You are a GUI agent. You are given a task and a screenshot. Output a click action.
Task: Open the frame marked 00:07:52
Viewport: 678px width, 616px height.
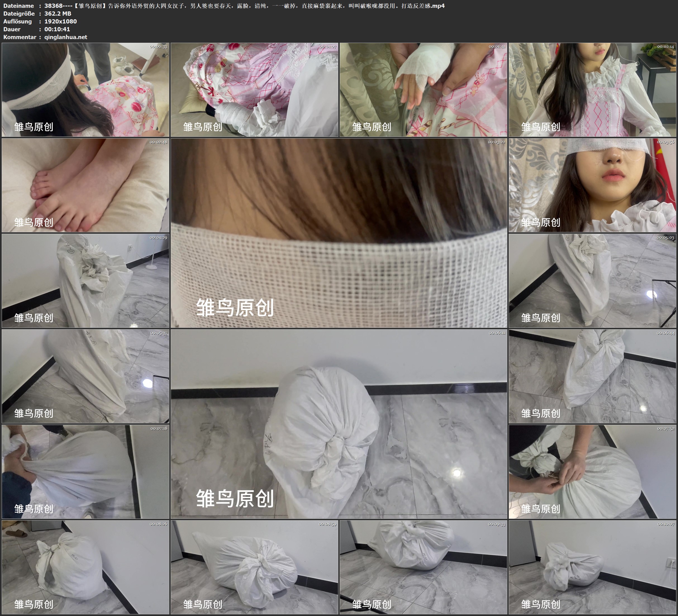coord(592,471)
